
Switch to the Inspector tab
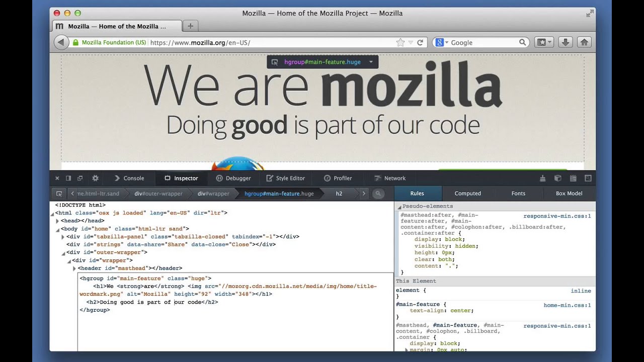point(181,178)
